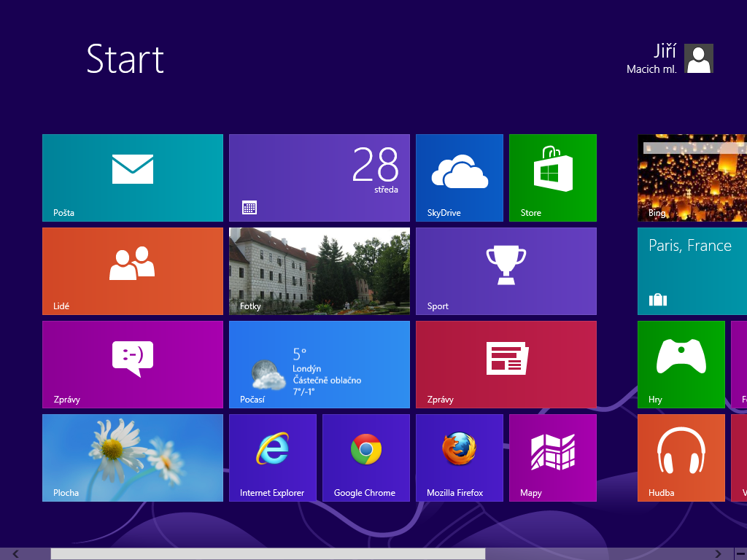The height and width of the screenshot is (560, 747).
Task: Click the horizontal scrollbar thumb
Action: click(x=268, y=554)
